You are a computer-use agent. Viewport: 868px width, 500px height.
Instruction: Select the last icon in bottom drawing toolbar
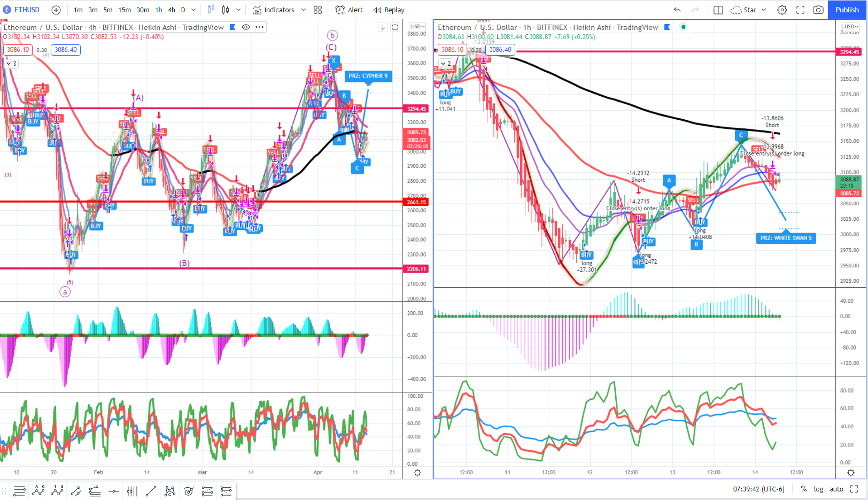[226, 491]
